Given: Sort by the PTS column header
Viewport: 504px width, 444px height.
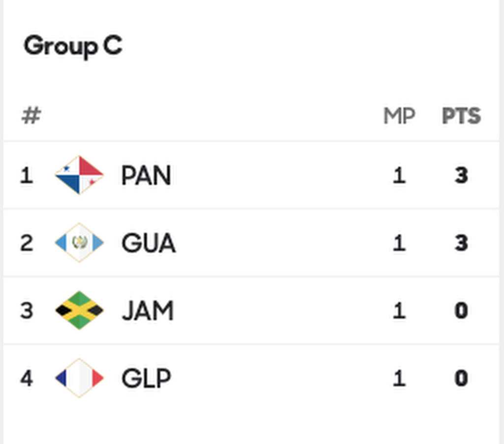Looking at the screenshot, I should tap(461, 117).
